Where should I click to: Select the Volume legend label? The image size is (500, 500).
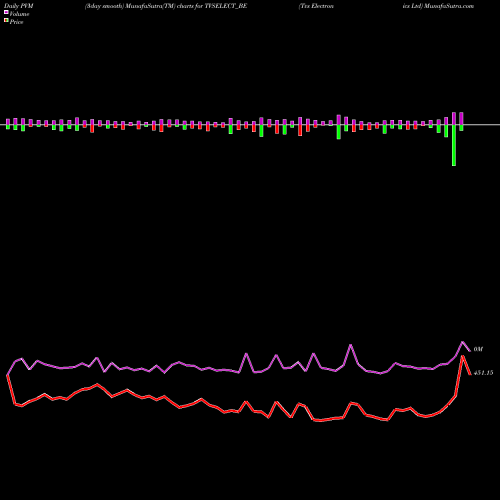click(x=19, y=14)
